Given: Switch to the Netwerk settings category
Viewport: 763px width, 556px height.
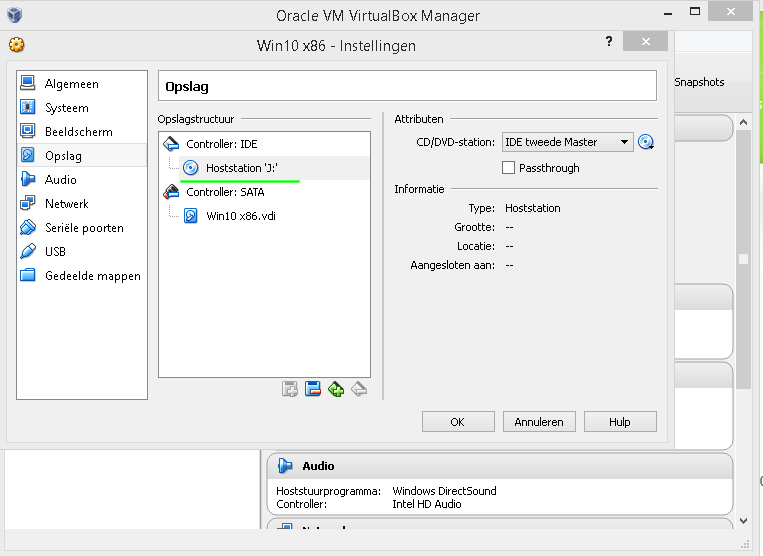Looking at the screenshot, I should click(66, 204).
